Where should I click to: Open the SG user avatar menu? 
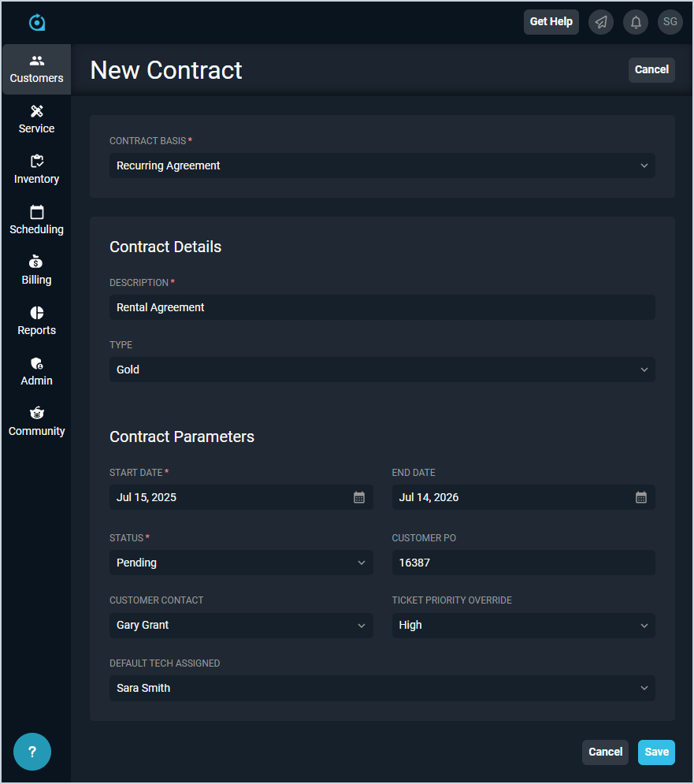670,22
